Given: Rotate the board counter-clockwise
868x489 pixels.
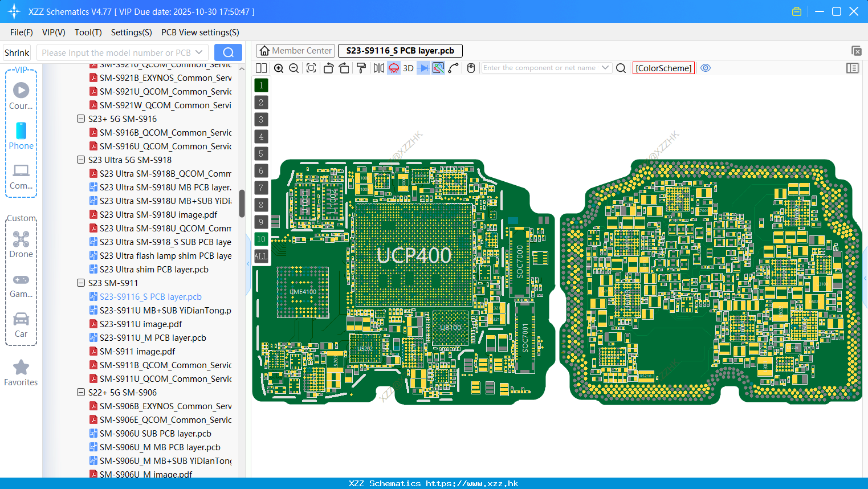Looking at the screenshot, I should point(328,68).
